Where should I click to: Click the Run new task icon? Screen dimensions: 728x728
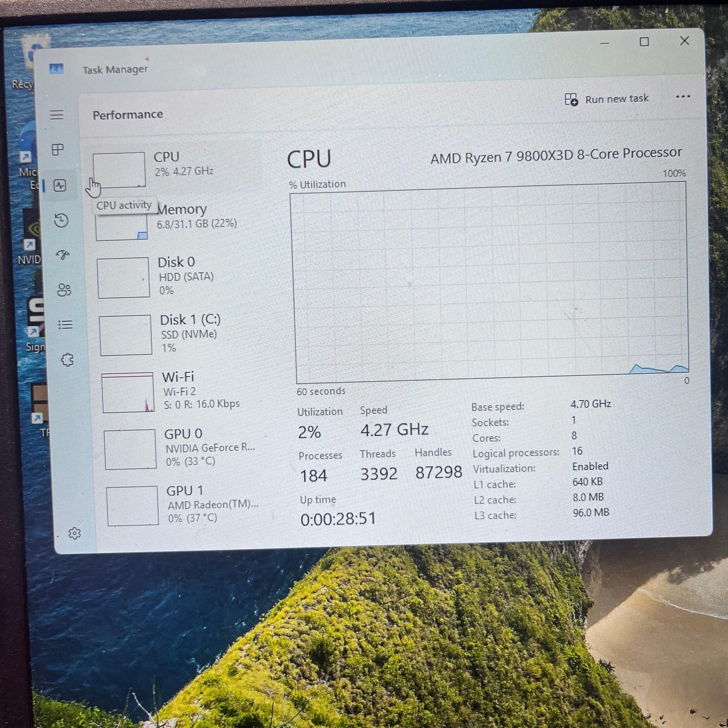(571, 100)
